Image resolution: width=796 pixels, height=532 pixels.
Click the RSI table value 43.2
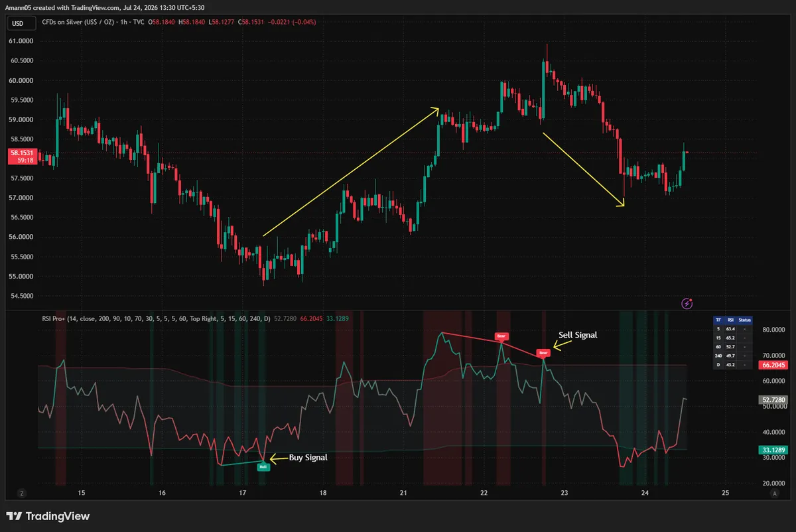(730, 365)
